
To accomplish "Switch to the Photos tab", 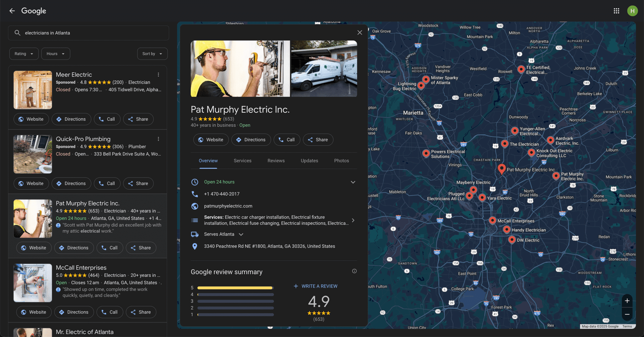I will click(x=342, y=161).
